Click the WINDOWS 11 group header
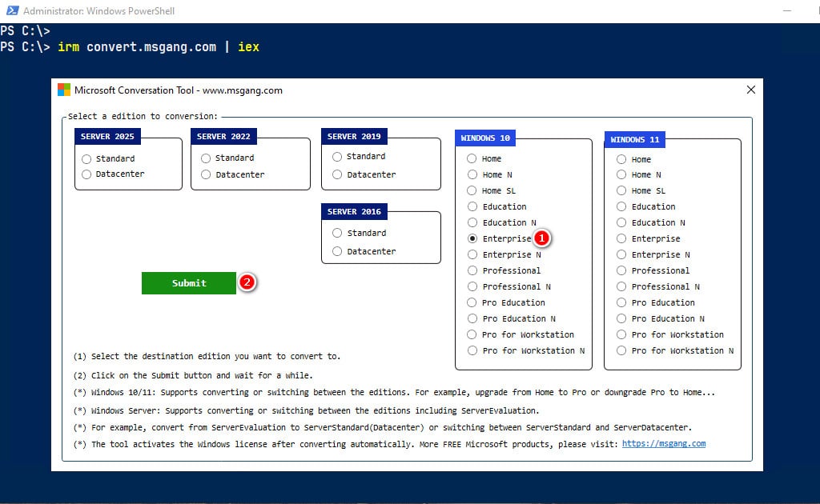The height and width of the screenshot is (504, 820). pos(634,139)
